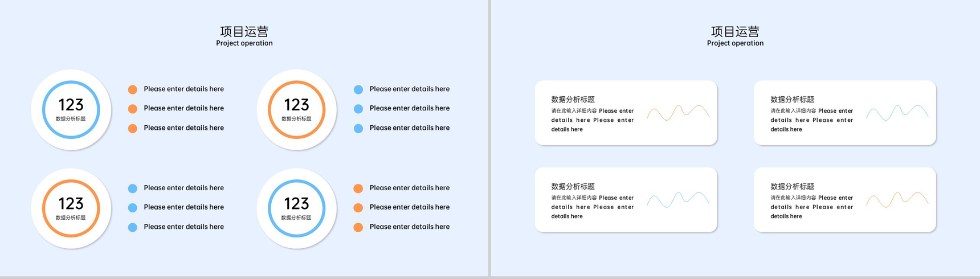Screen dimensions: 980x279
Task: Click last orange bullet dot in bottom-right group
Action: tap(358, 227)
